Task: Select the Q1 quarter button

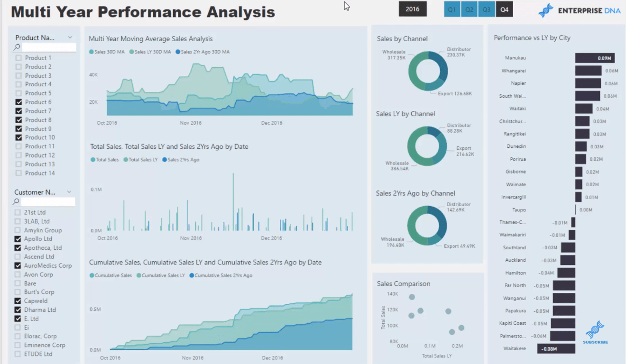Action: click(452, 9)
